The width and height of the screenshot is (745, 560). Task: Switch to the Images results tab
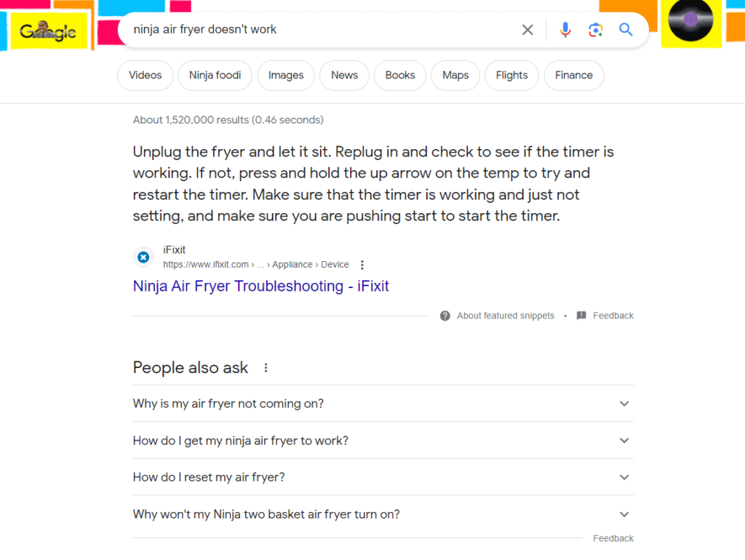point(285,75)
